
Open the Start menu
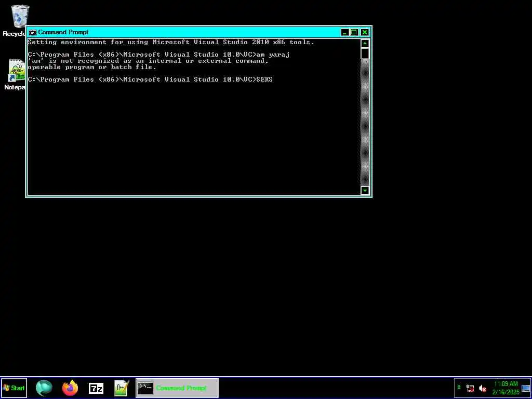point(14,388)
